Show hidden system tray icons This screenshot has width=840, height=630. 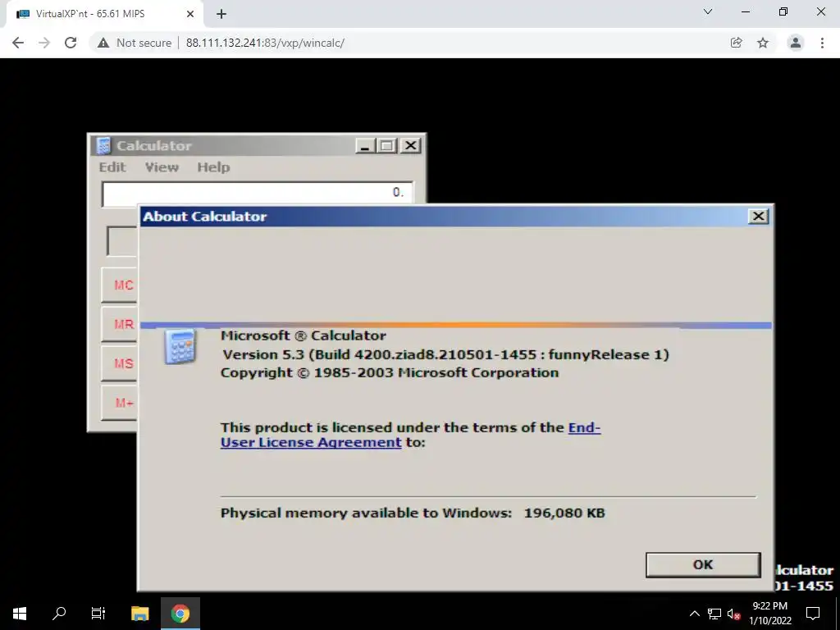point(694,614)
